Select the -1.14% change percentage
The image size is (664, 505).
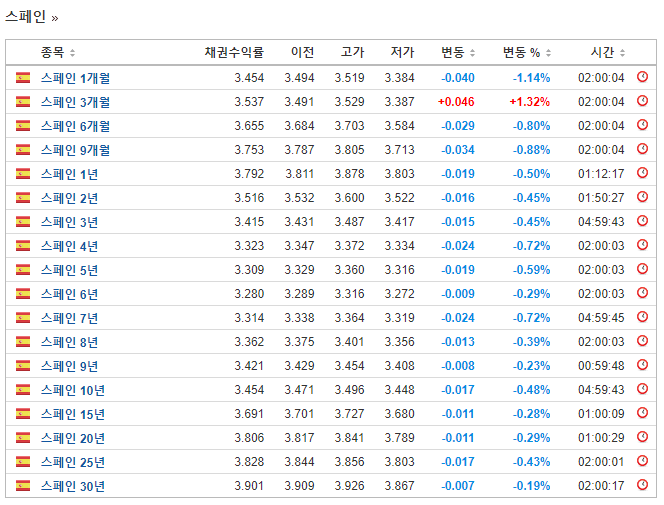[531, 78]
